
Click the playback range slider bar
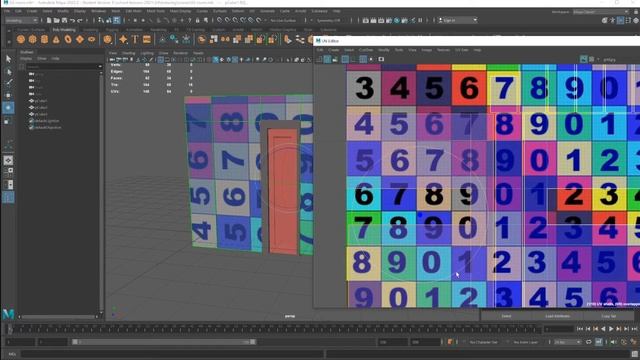pyautogui.click(x=164, y=342)
